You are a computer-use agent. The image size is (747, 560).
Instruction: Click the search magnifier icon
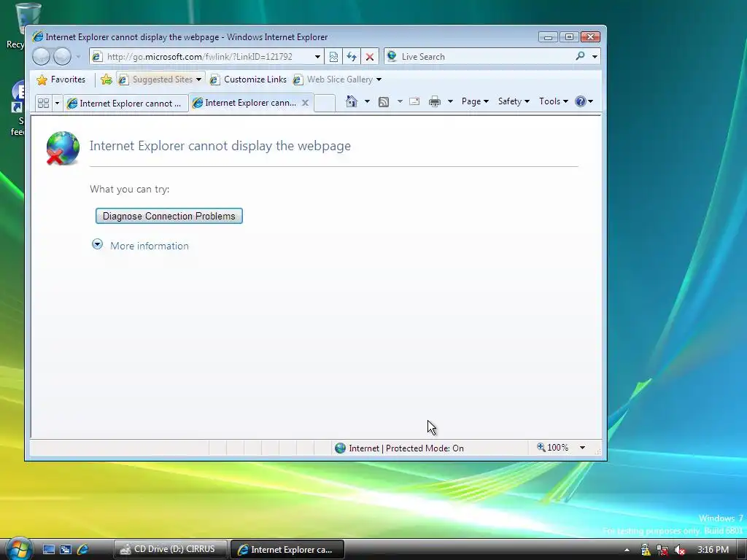(580, 56)
